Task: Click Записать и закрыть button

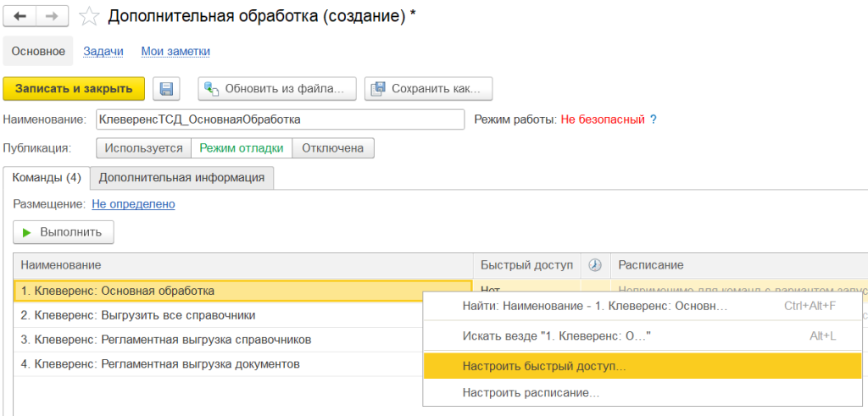Action: [x=74, y=88]
